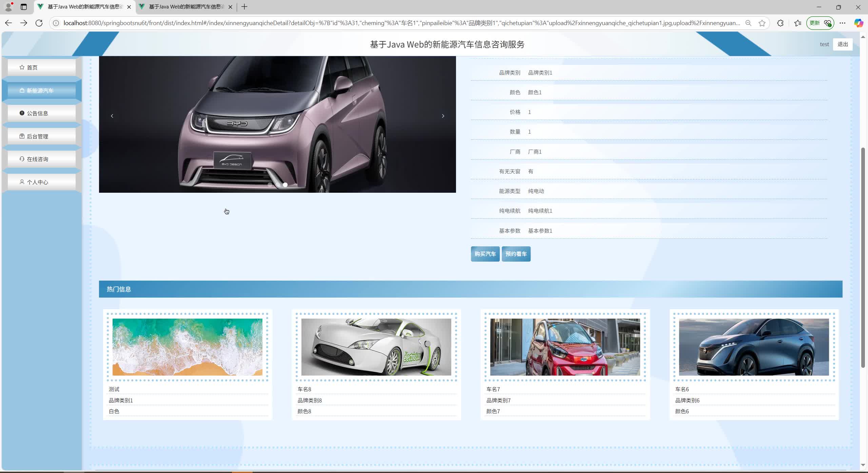Open 在线咨询 using its headset icon
Viewport: 868px width, 473px height.
click(21, 159)
